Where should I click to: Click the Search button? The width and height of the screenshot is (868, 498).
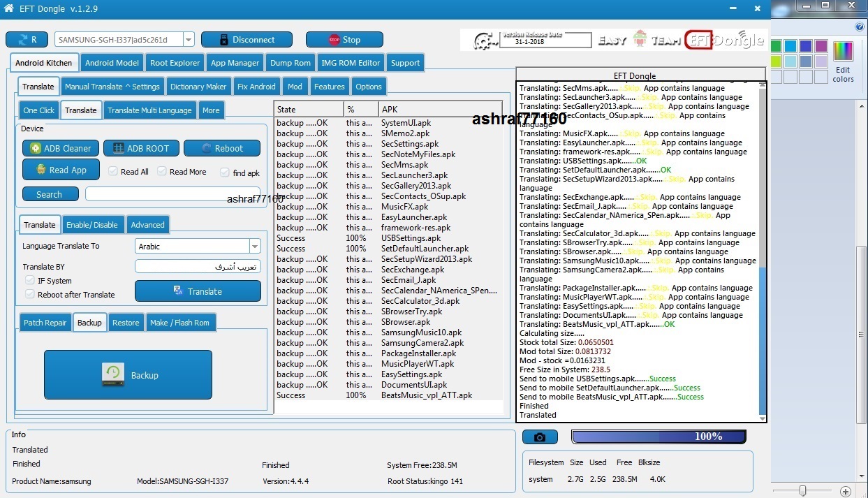(x=50, y=194)
